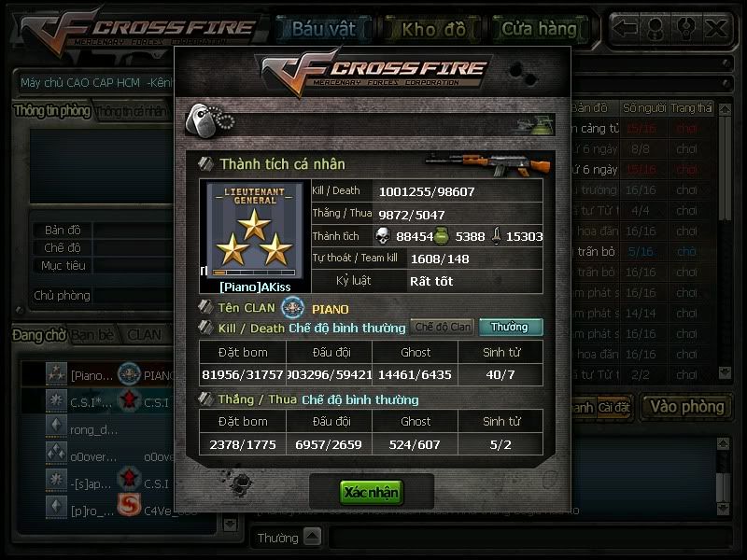Open the Cửa hàng shop tab
This screenshot has width=747, height=560.
[540, 29]
